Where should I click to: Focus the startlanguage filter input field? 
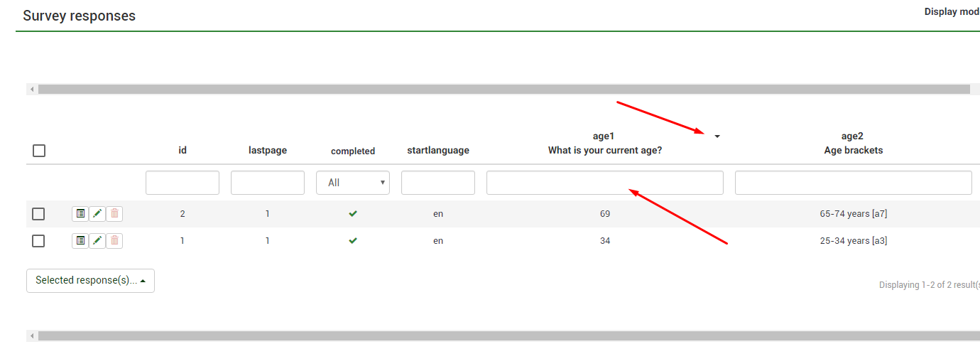click(x=438, y=183)
